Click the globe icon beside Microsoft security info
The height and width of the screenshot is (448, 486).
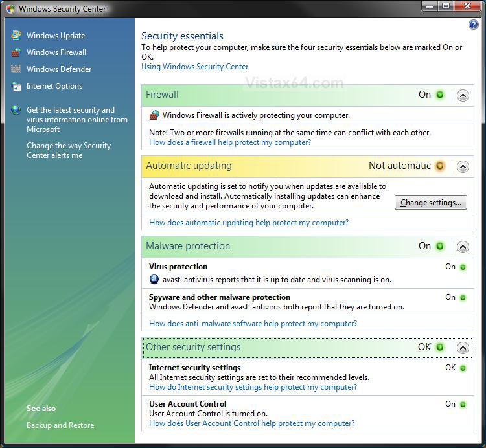[x=16, y=110]
